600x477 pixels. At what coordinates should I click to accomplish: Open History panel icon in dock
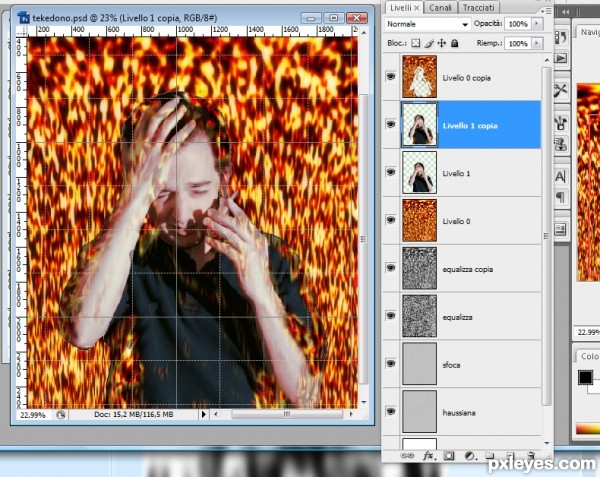(561, 37)
